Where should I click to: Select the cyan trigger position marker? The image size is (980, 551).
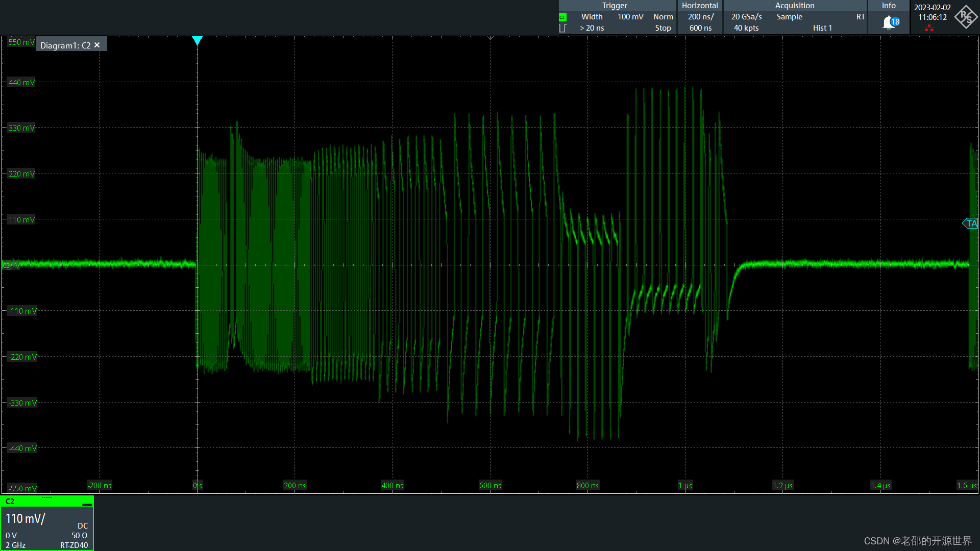point(197,40)
